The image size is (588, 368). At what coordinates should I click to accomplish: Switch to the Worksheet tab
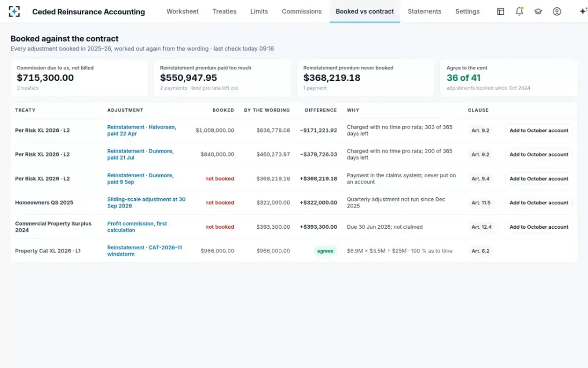click(183, 11)
